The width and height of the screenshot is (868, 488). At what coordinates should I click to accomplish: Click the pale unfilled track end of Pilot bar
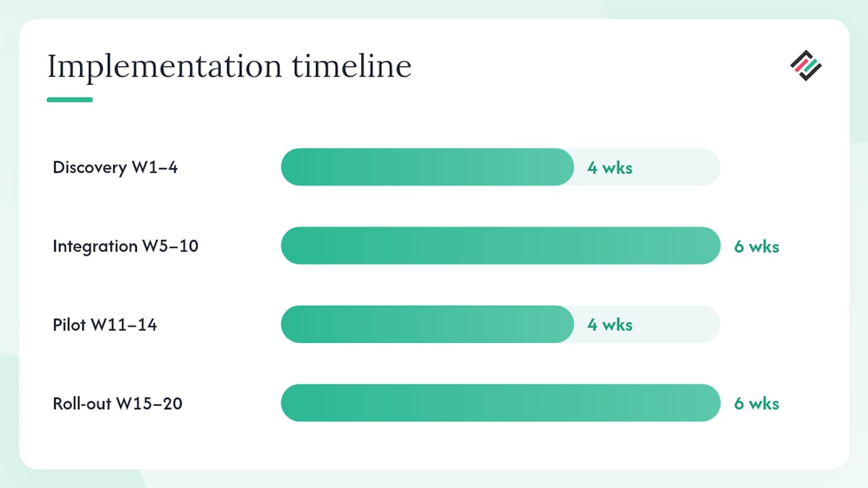click(x=678, y=324)
